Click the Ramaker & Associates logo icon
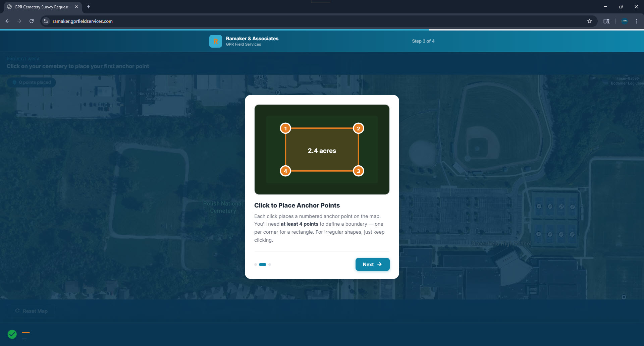Viewport: 644px width, 346px height. tap(215, 41)
